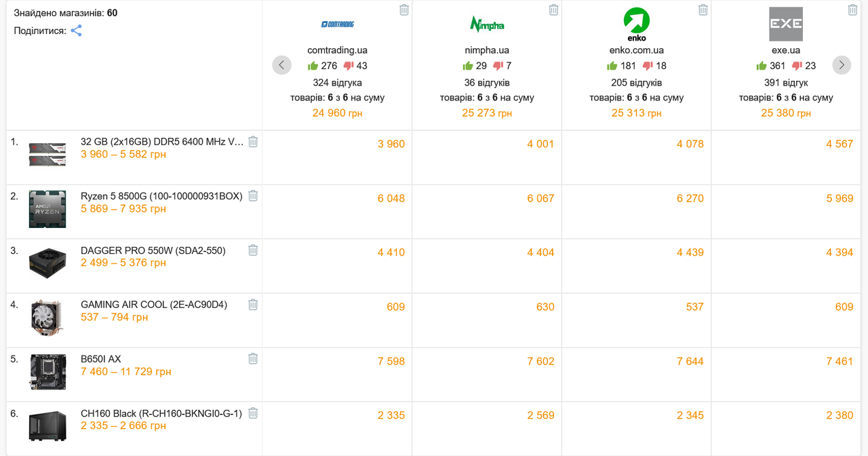Show previous stores with left arrow
868x456 pixels.
(x=282, y=65)
